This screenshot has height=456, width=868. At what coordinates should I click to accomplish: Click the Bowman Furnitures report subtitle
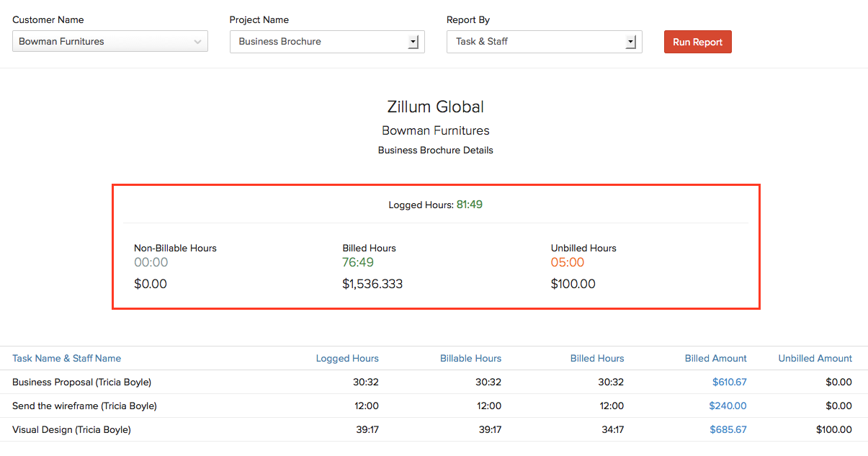coord(436,130)
